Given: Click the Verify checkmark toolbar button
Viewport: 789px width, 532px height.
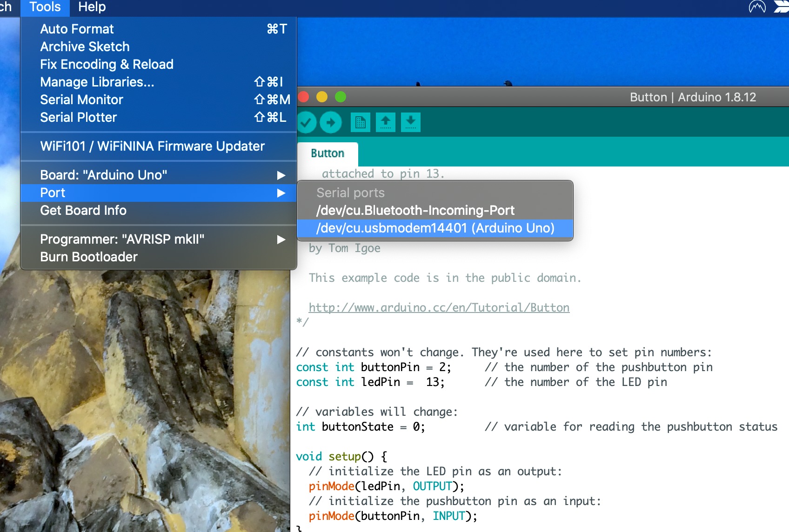Looking at the screenshot, I should (x=306, y=123).
